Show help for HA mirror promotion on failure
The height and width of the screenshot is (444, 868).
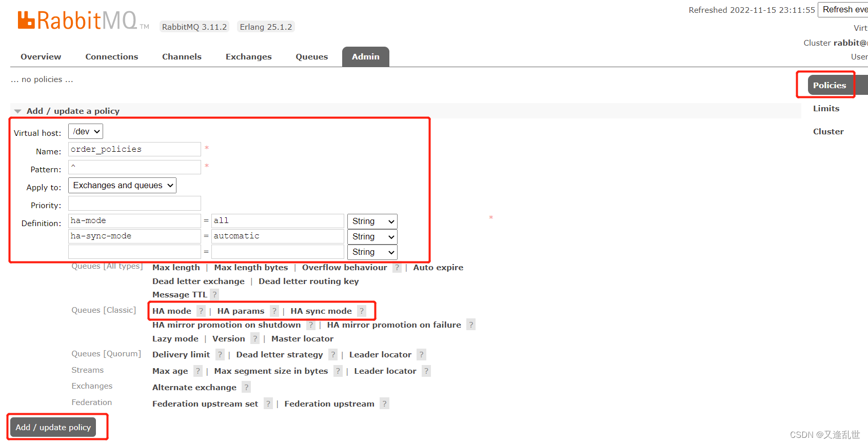[x=471, y=325]
